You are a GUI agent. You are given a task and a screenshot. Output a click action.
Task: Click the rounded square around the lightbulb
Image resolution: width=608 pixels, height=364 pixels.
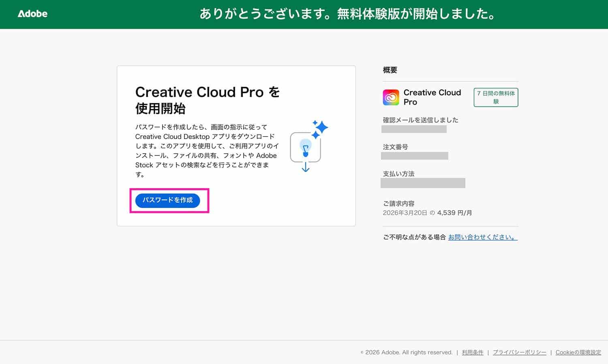pyautogui.click(x=305, y=147)
